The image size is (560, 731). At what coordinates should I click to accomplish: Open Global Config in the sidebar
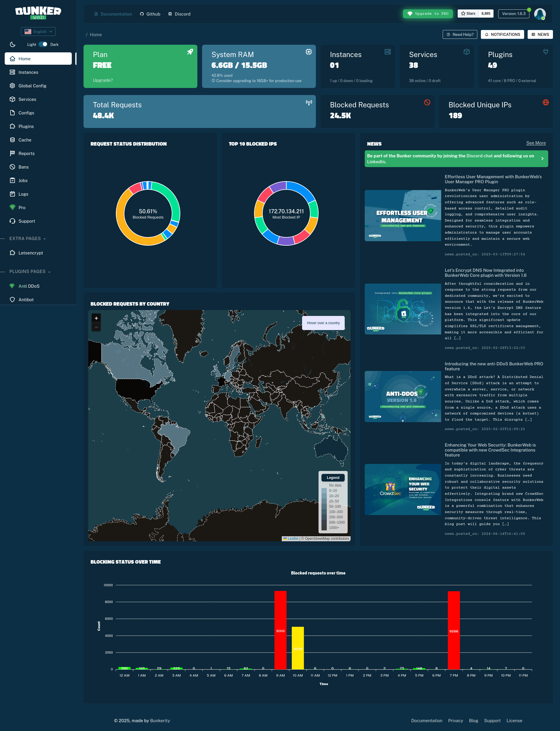click(x=38, y=86)
